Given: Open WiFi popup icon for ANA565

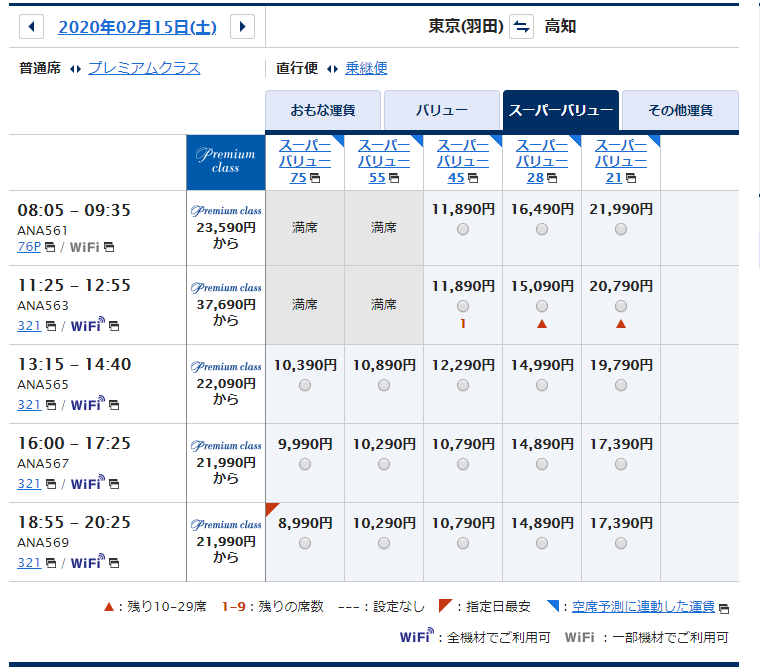Looking at the screenshot, I should pyautogui.click(x=114, y=405).
